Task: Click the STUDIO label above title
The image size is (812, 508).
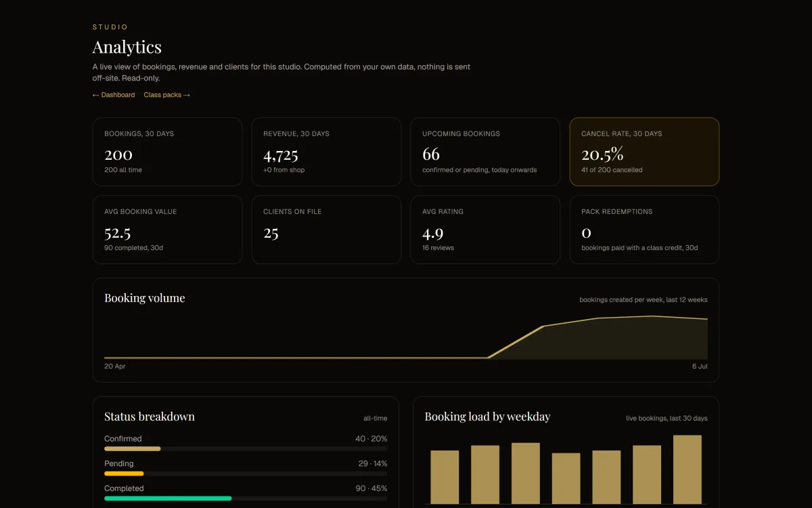Action: coord(110,27)
